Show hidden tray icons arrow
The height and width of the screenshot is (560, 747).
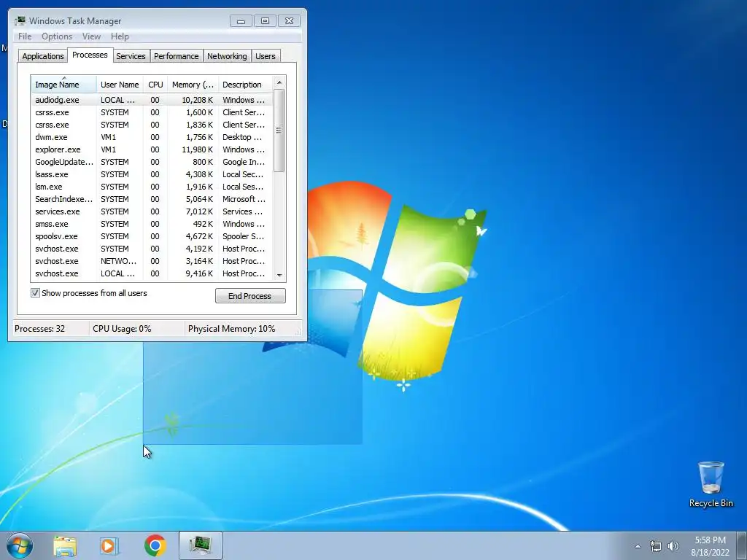(638, 546)
